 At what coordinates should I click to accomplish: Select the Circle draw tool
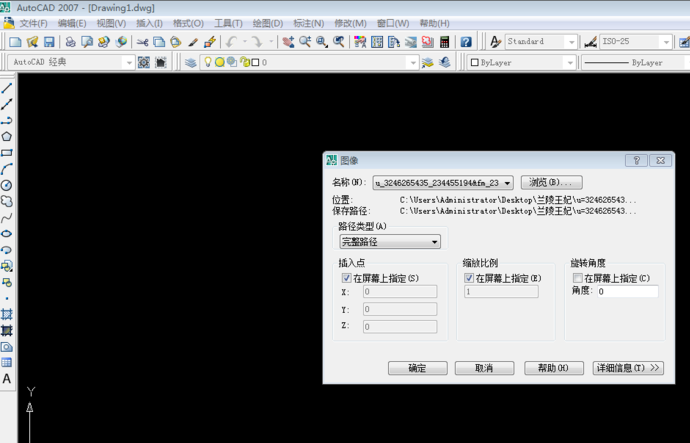point(7,185)
